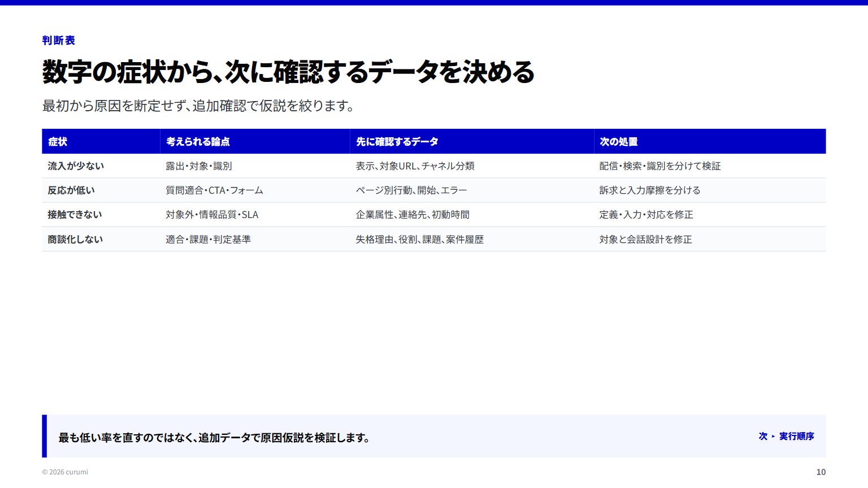Click the 判断表 section label
868x488 pixels.
tap(59, 40)
